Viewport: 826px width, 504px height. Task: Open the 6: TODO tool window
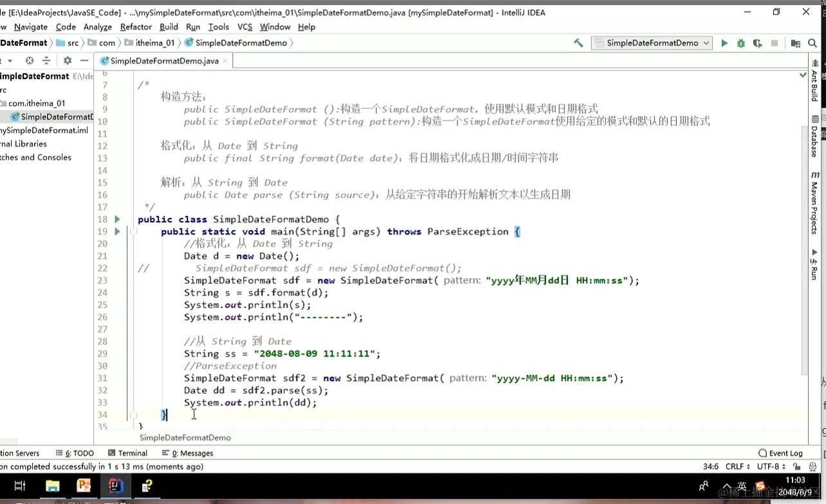pos(75,453)
